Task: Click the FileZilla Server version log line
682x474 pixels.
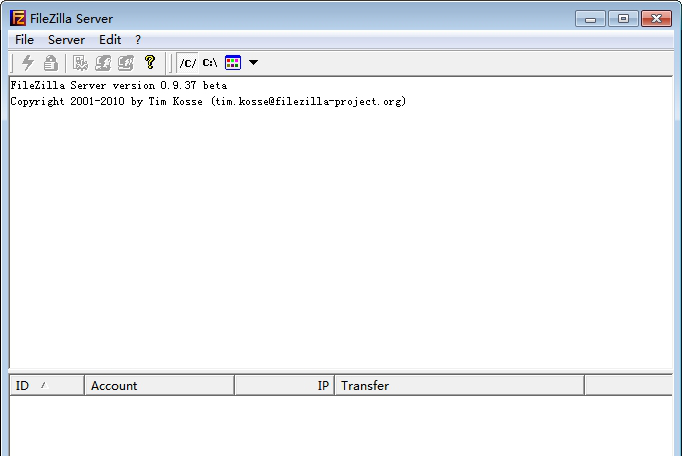Action: coord(119,85)
